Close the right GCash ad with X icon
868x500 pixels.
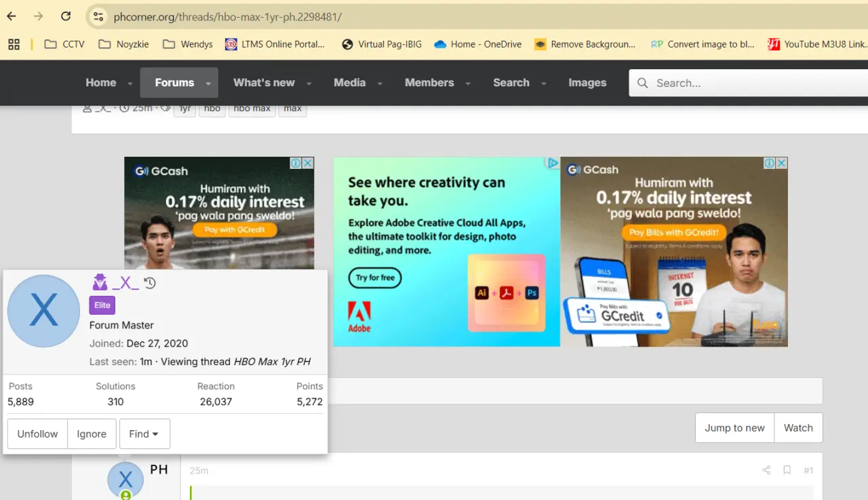point(782,163)
